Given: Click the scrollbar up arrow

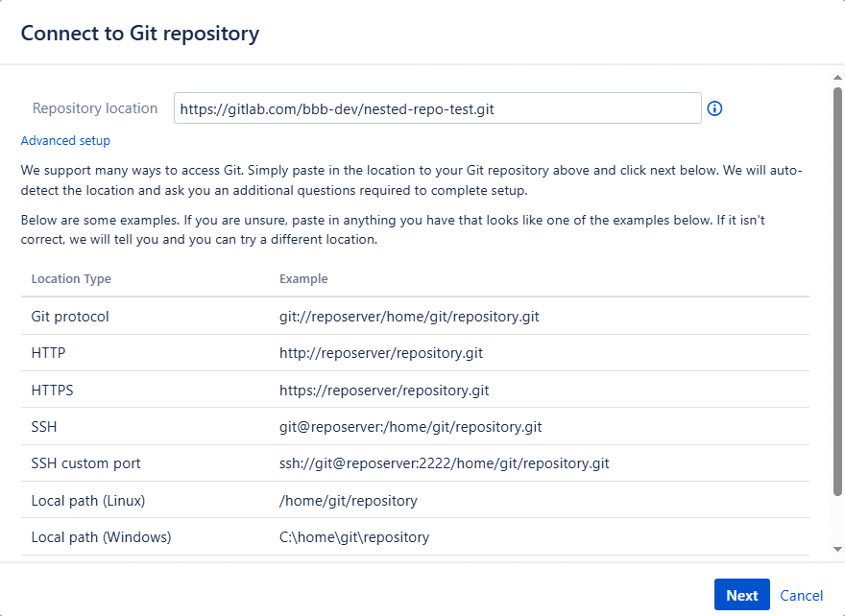Looking at the screenshot, I should tap(837, 76).
